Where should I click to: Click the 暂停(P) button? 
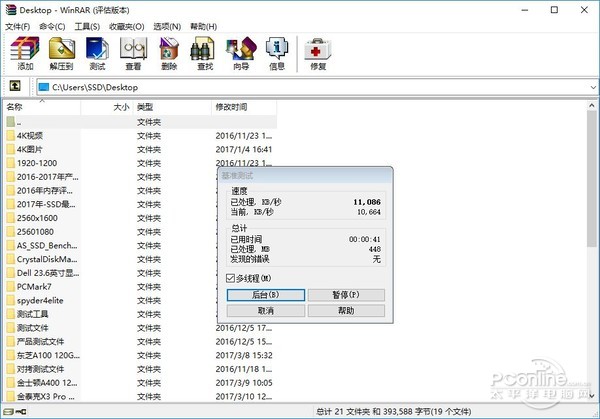coord(346,295)
